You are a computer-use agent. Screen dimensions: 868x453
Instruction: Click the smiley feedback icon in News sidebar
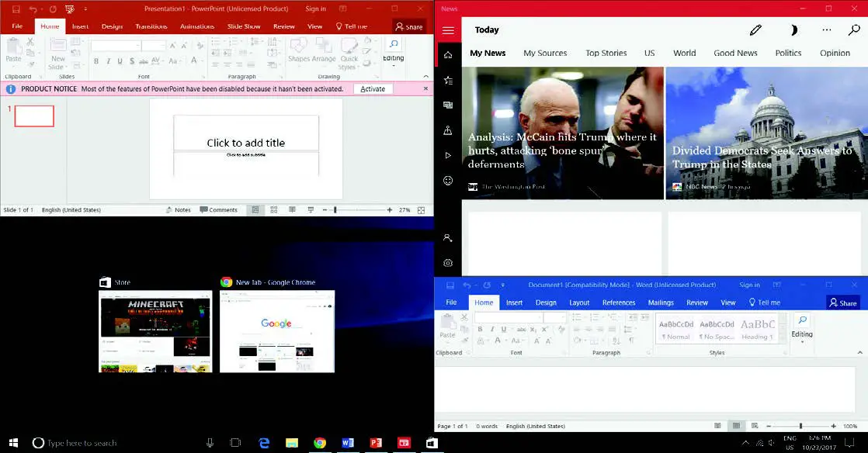[x=448, y=180]
